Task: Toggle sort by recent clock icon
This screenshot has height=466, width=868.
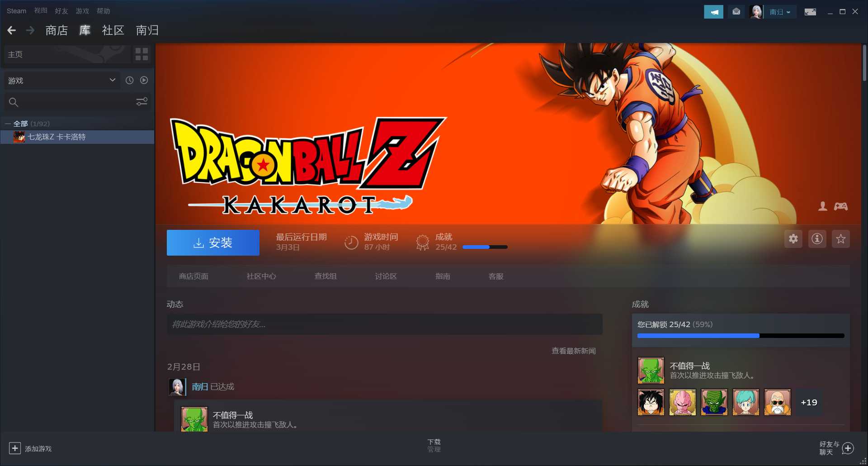Action: (129, 80)
